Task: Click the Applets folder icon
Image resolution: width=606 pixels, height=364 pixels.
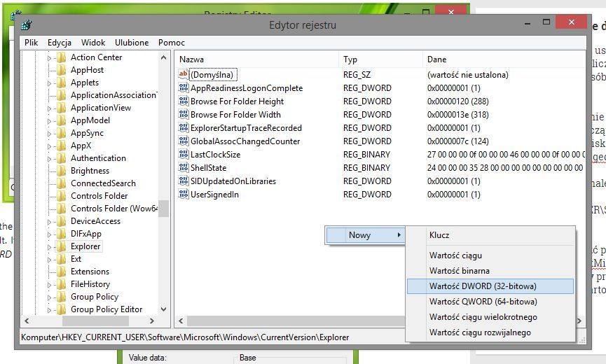Action: [61, 83]
